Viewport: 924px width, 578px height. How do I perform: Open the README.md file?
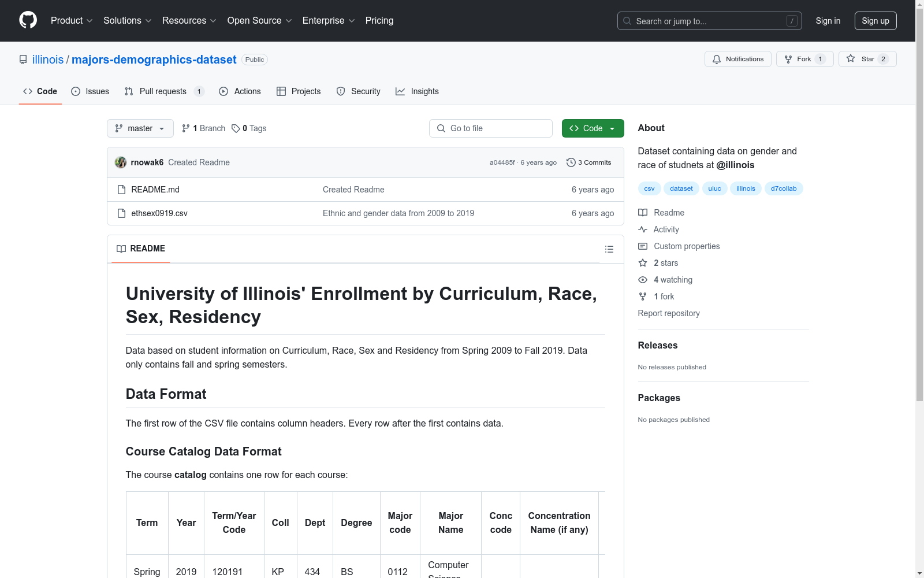(155, 190)
